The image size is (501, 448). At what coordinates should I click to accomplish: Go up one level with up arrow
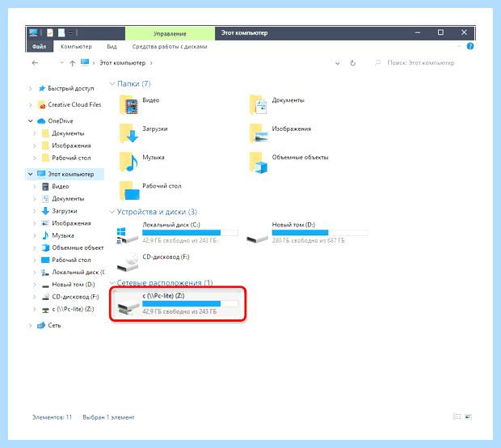coord(73,63)
